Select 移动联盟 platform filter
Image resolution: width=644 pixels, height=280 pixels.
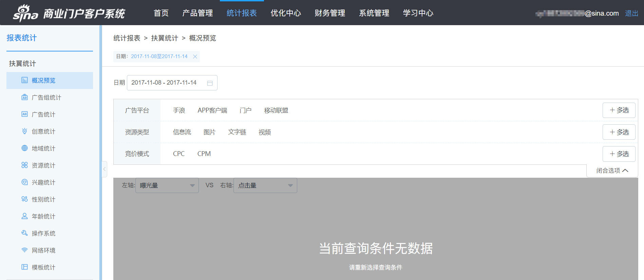click(x=276, y=110)
